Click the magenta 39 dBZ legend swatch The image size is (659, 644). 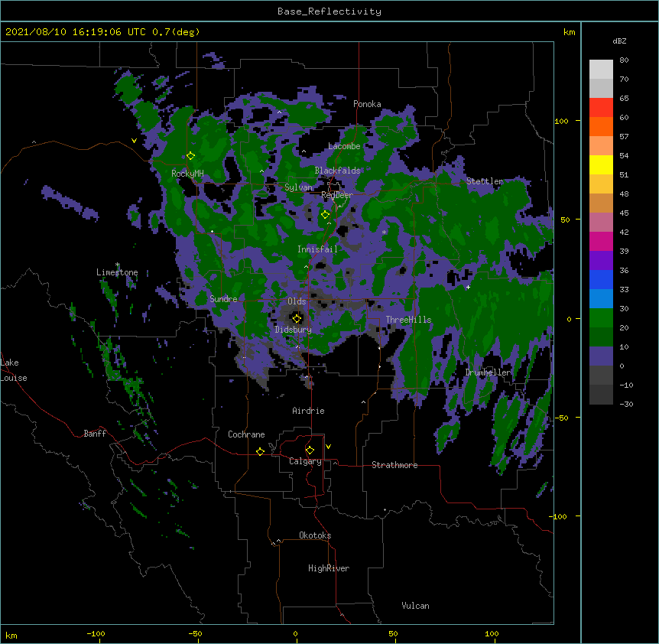click(601, 241)
